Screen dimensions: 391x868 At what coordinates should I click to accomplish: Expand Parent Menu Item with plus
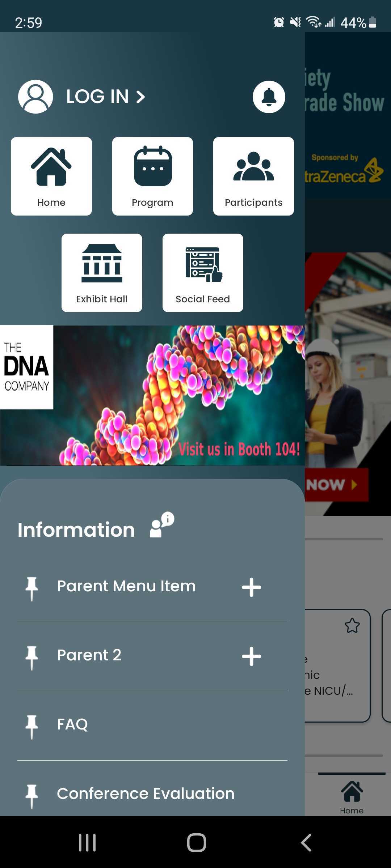251,587
